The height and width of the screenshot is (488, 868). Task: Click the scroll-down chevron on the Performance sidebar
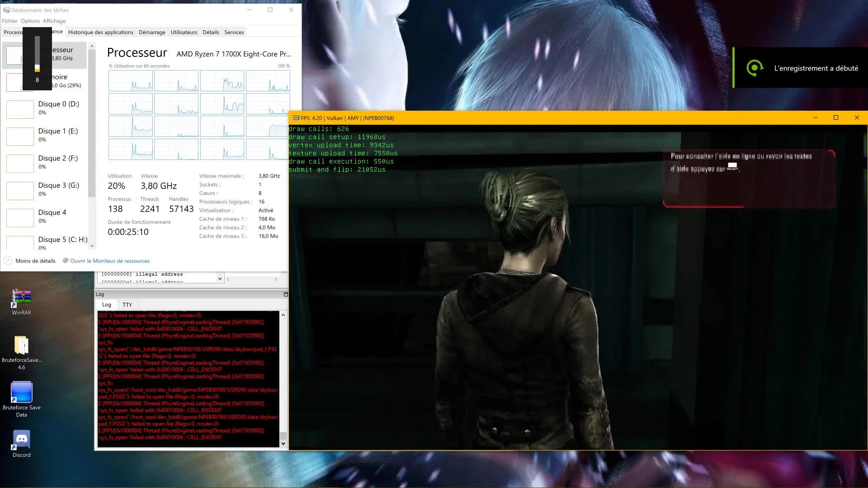[x=92, y=245]
